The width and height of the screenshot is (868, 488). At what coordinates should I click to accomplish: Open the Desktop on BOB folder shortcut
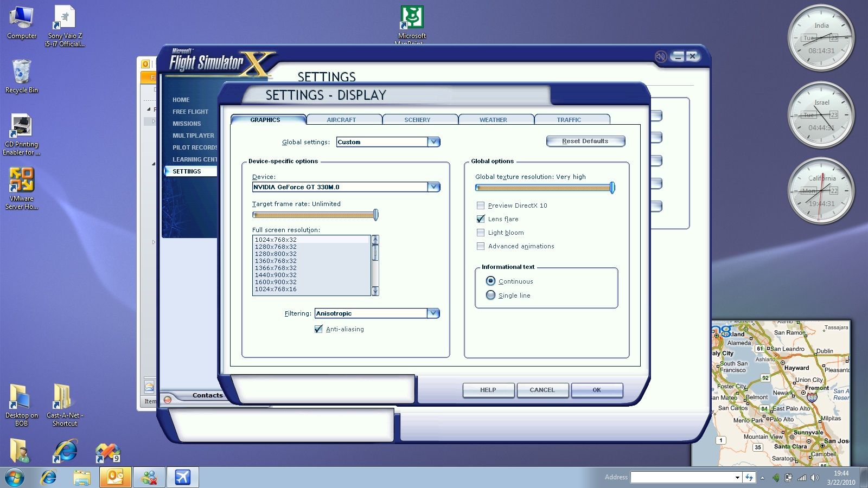21,405
